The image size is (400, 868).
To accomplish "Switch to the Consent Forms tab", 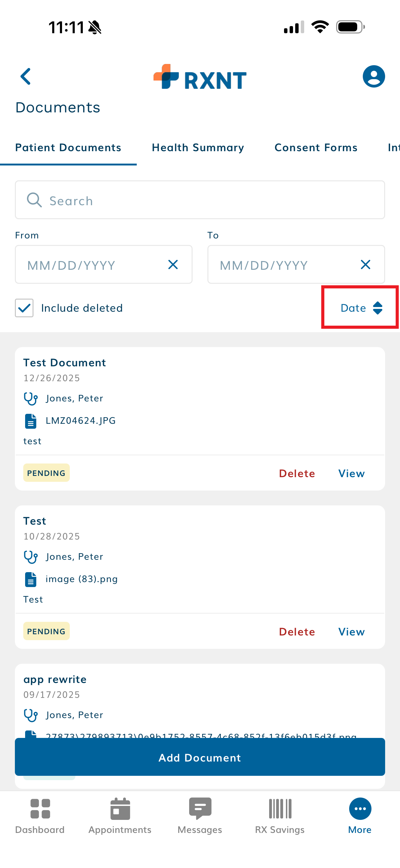I will (x=316, y=147).
